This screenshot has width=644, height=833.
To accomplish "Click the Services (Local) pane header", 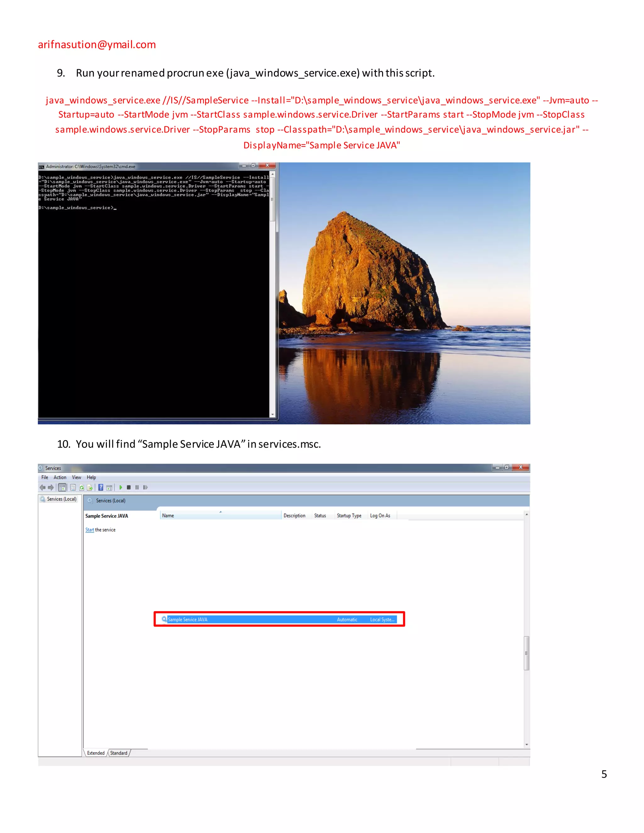I will 111,501.
